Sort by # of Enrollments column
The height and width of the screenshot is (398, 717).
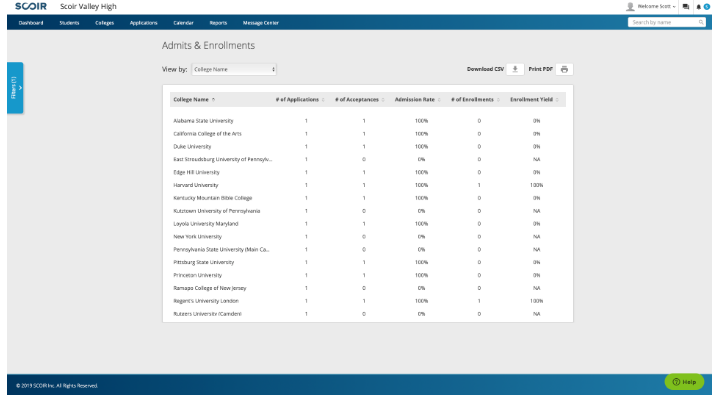[475, 99]
